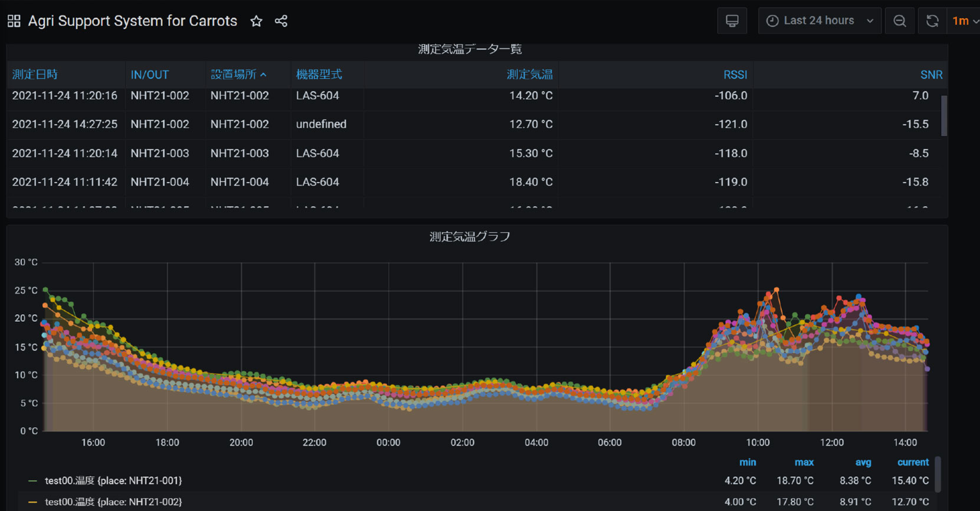Select cell 2021-11-24 11:20:16
This screenshot has height=511, width=980.
(x=65, y=95)
